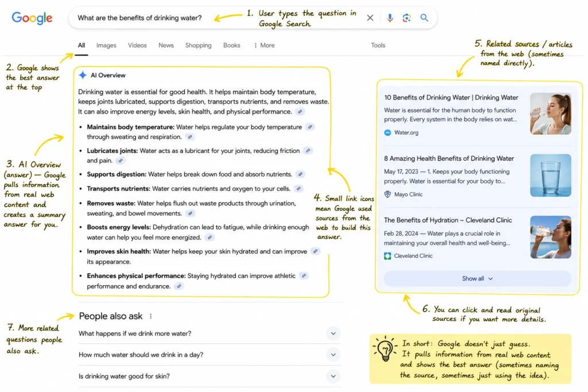588x392 pixels.
Task: Click the magnifying glass search icon
Action: pyautogui.click(x=424, y=18)
